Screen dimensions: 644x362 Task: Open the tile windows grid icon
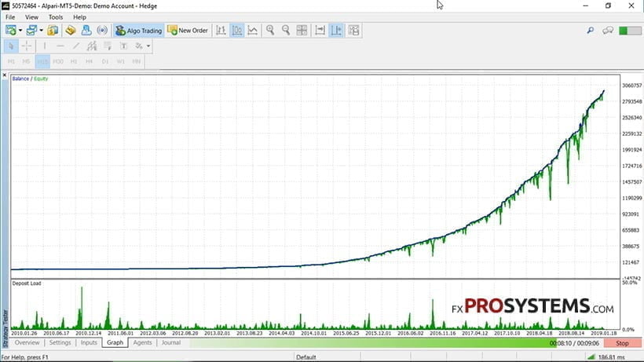click(x=302, y=31)
